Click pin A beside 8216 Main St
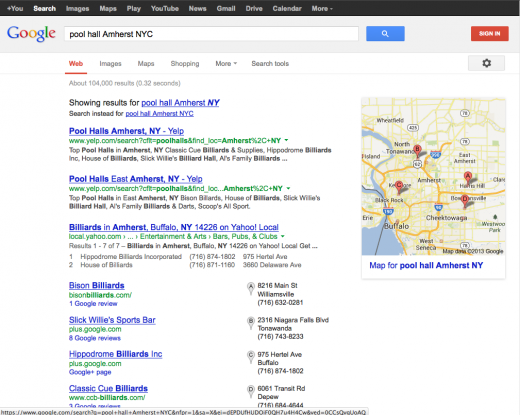Image resolution: width=520 pixels, height=415 pixels. pyautogui.click(x=251, y=288)
